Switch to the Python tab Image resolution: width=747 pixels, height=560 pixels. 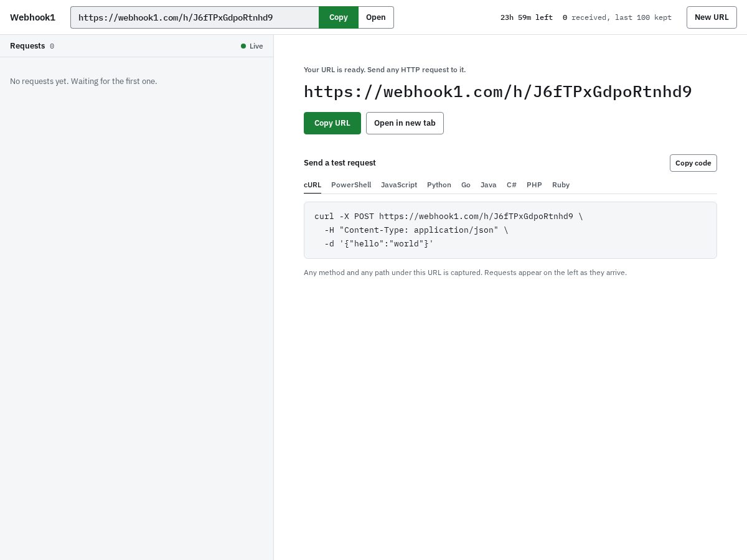(439, 185)
